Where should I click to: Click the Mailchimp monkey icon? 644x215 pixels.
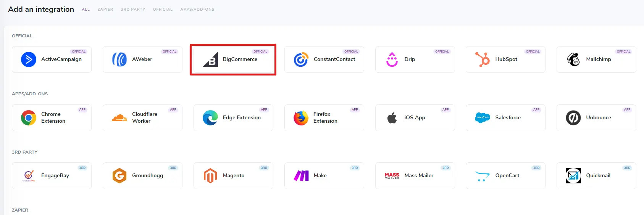tap(573, 59)
